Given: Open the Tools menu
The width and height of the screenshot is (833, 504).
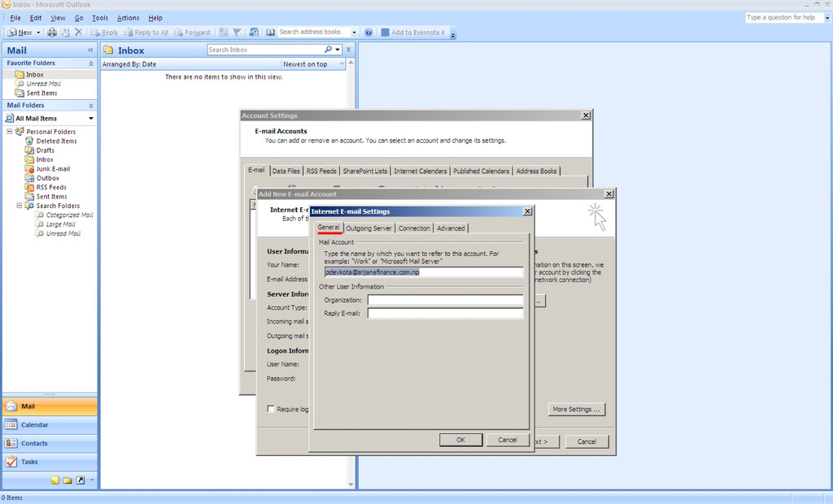Looking at the screenshot, I should [100, 18].
